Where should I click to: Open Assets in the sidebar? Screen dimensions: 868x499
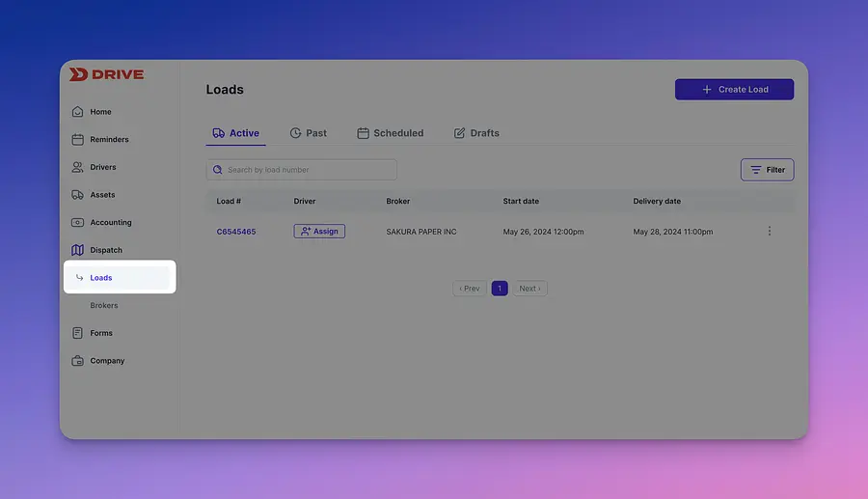click(x=102, y=195)
